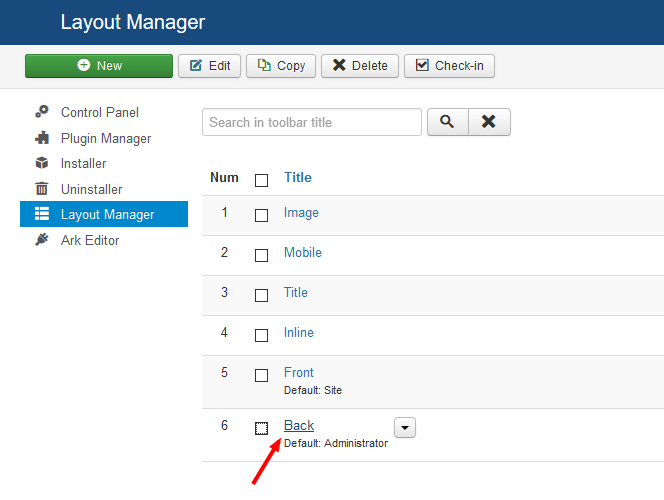Click the Plugin Manager puzzle icon
This screenshot has height=500, width=664.
[x=42, y=138]
